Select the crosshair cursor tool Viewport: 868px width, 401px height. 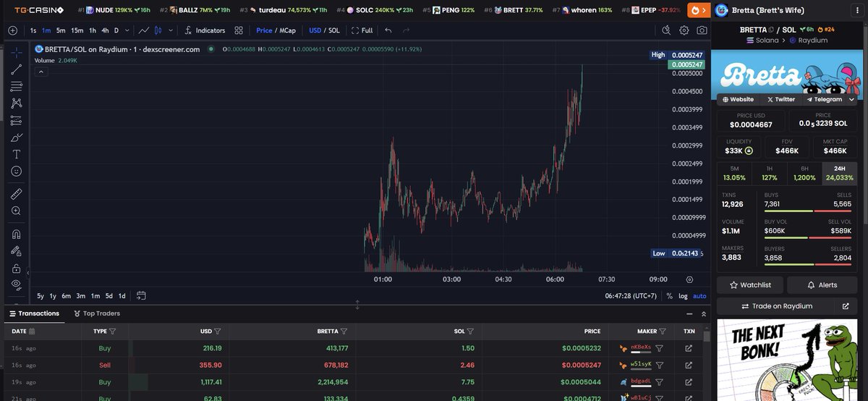[16, 53]
